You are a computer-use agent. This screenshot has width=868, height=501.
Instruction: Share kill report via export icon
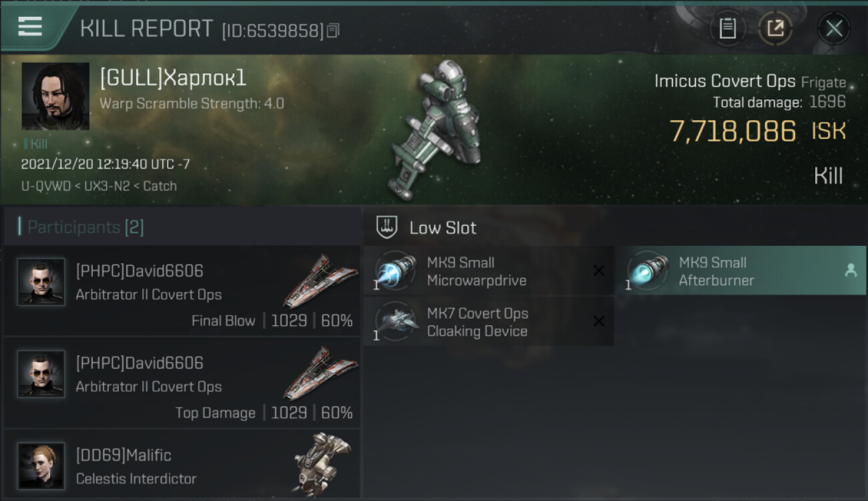(x=775, y=29)
